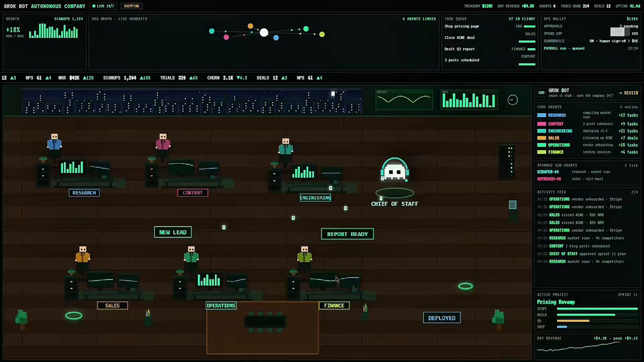Viewport: 644px width, 362px height.
Task: Click the yellow node in the org graph
Action: coord(322,34)
